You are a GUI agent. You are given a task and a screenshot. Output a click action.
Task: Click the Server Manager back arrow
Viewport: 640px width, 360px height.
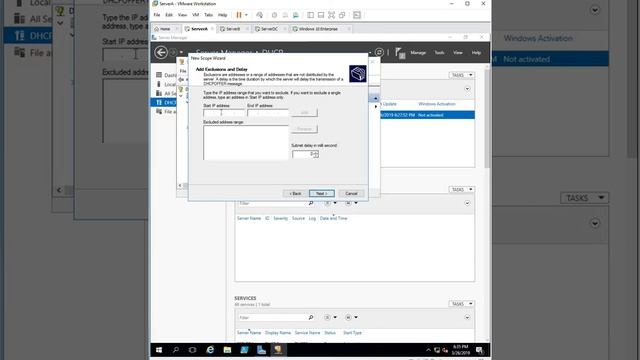point(161,53)
